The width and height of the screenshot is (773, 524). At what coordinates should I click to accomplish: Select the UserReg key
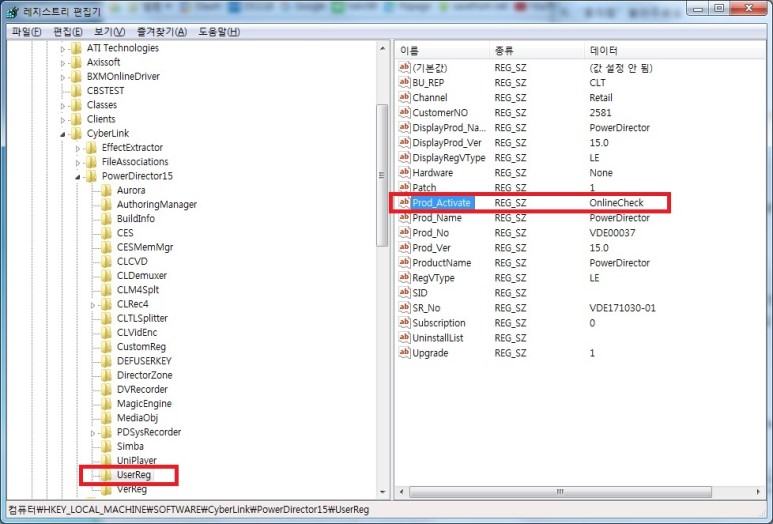[134, 475]
